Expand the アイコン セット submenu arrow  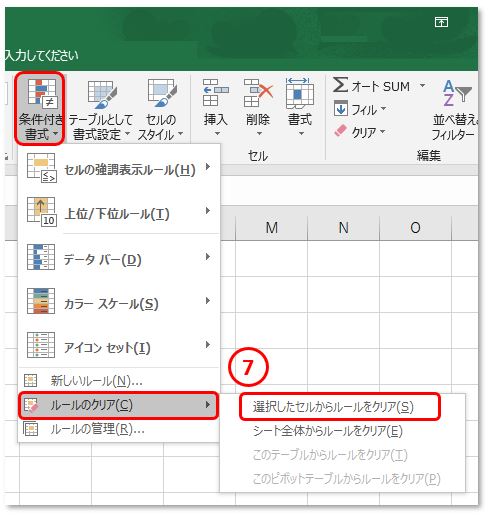point(208,345)
